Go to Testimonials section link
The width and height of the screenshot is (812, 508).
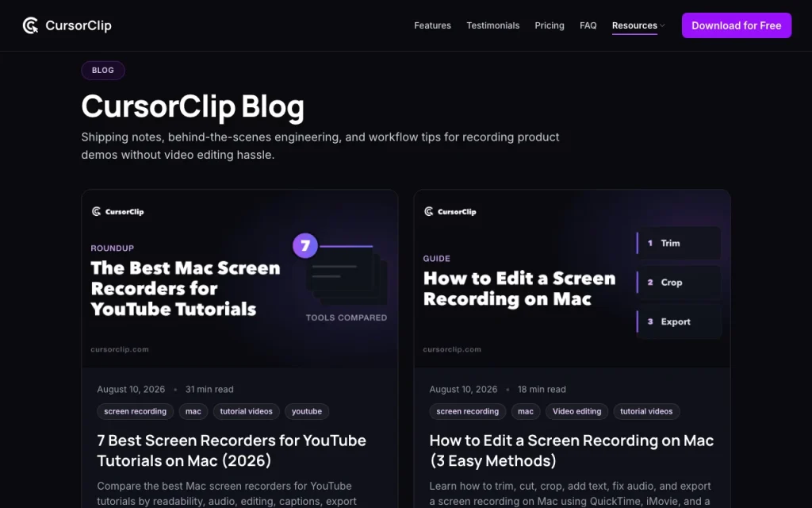(492, 25)
